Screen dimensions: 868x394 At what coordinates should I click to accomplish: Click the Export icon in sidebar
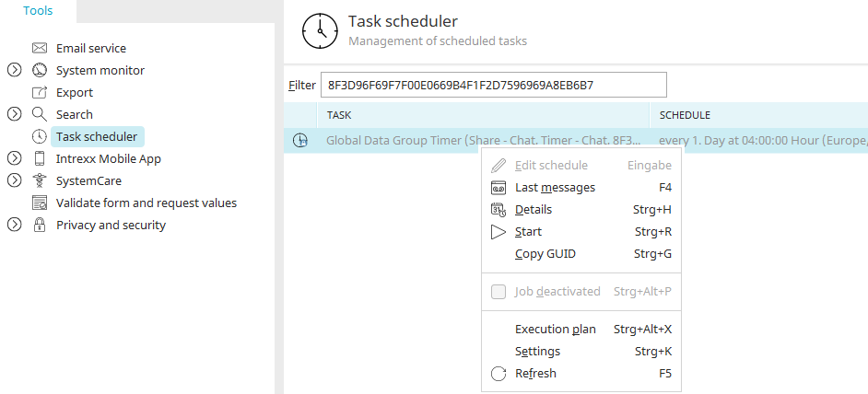pyautogui.click(x=40, y=92)
